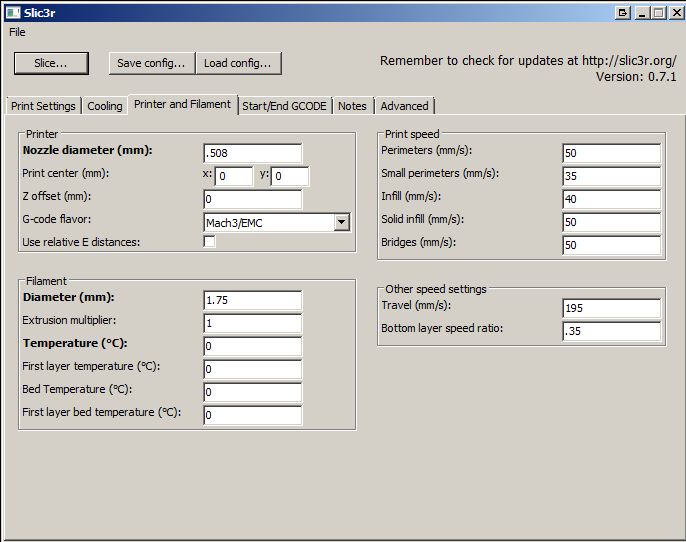Click the Nozzle diameter input field

(x=252, y=153)
